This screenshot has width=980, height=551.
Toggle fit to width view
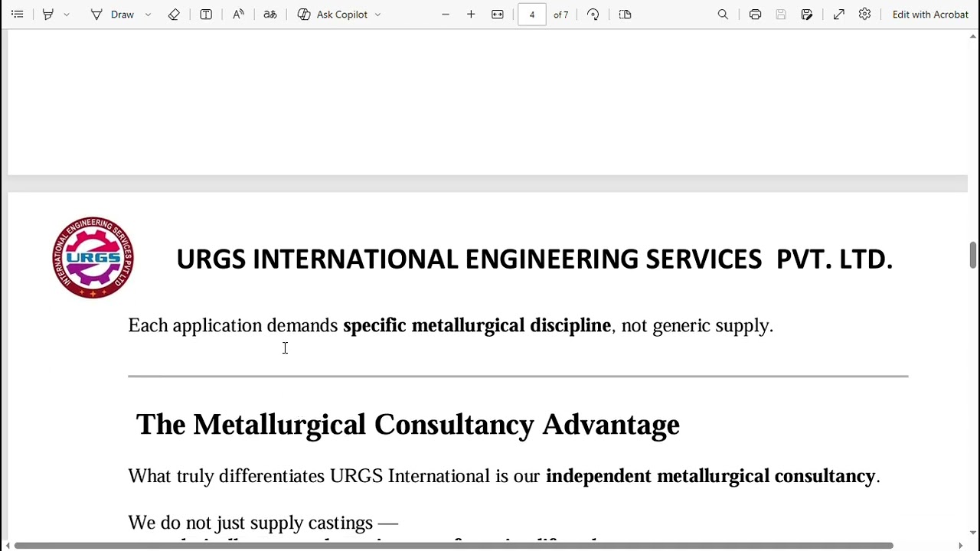click(498, 15)
